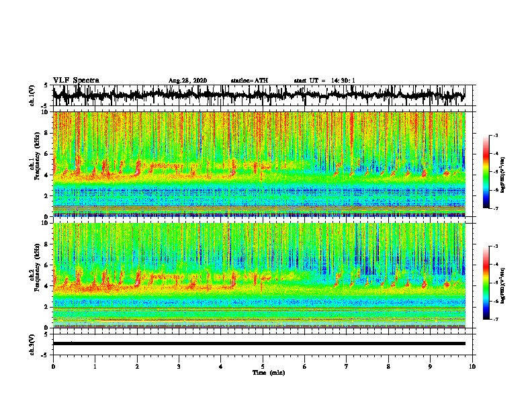Click time axis tick label "1"
The height and width of the screenshot is (411, 532).
pos(95,367)
